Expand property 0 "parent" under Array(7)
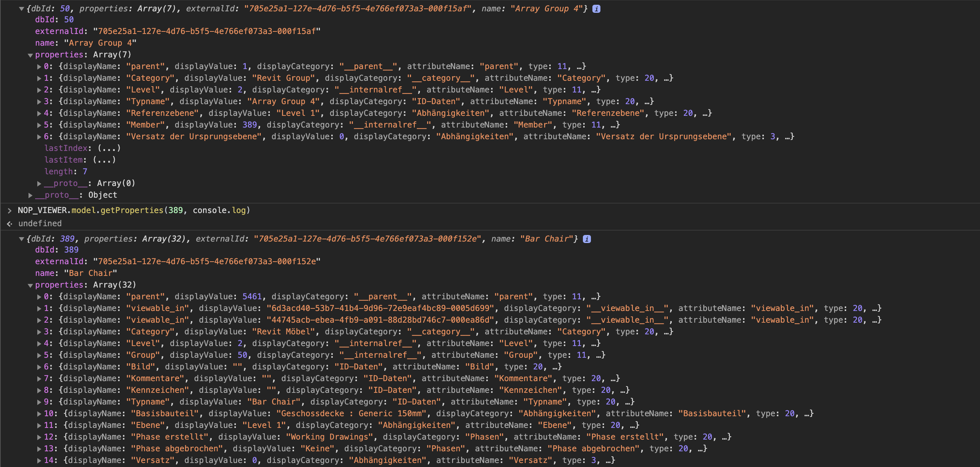Viewport: 980px width, 467px height. pyautogui.click(x=39, y=66)
